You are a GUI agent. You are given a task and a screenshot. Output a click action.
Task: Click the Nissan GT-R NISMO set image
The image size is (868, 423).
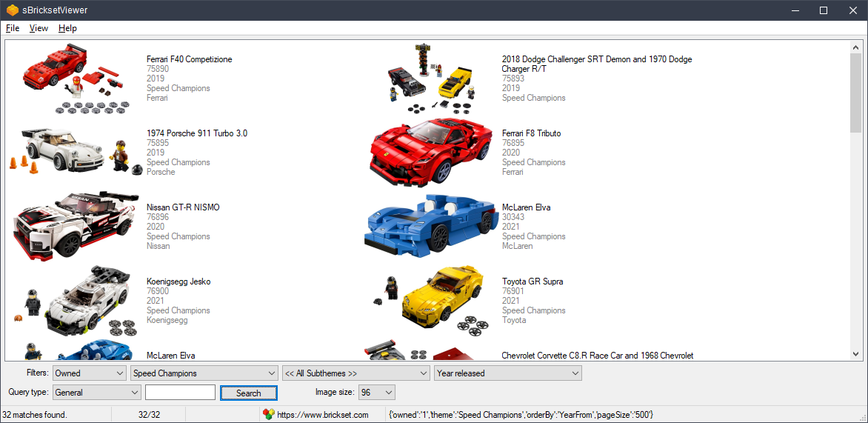pyautogui.click(x=74, y=225)
